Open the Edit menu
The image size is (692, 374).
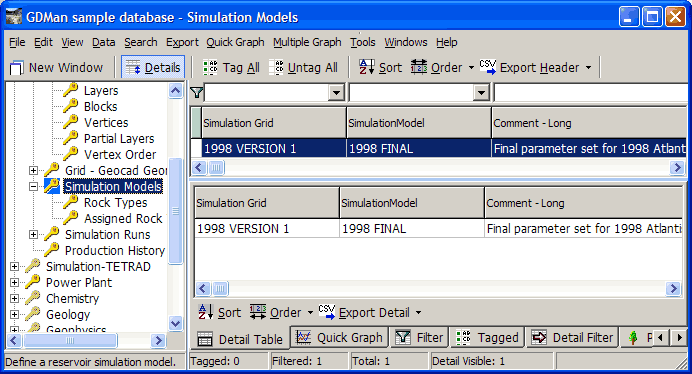coord(43,42)
